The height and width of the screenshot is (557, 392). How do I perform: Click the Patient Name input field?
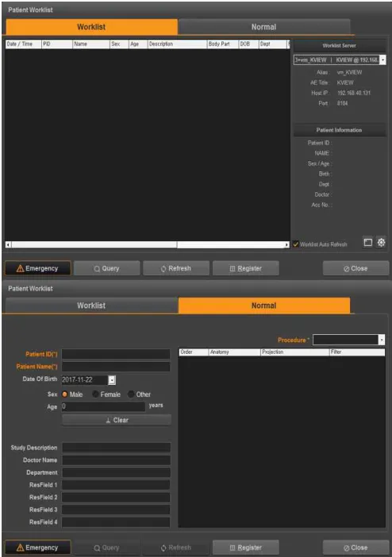116,367
